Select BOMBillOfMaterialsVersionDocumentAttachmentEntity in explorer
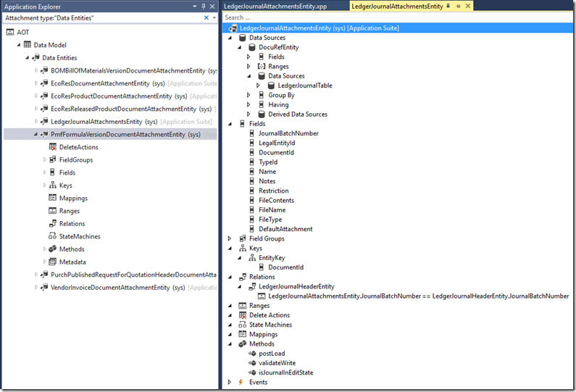The height and width of the screenshot is (392, 576). click(x=128, y=70)
